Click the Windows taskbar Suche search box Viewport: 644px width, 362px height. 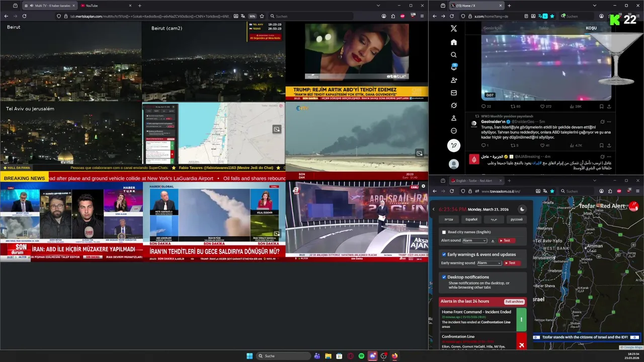click(284, 356)
